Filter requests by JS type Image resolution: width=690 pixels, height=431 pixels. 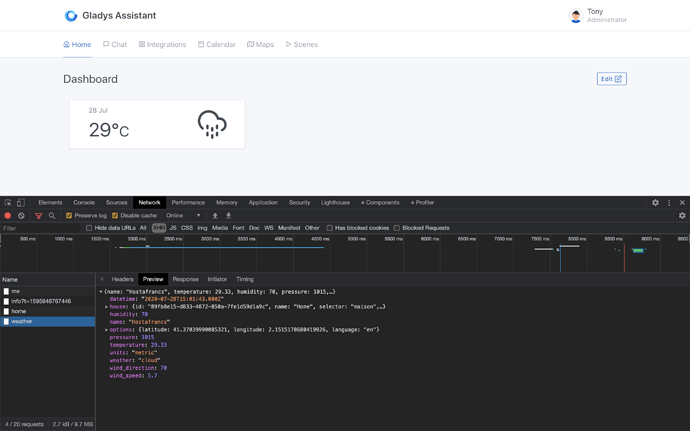click(173, 228)
